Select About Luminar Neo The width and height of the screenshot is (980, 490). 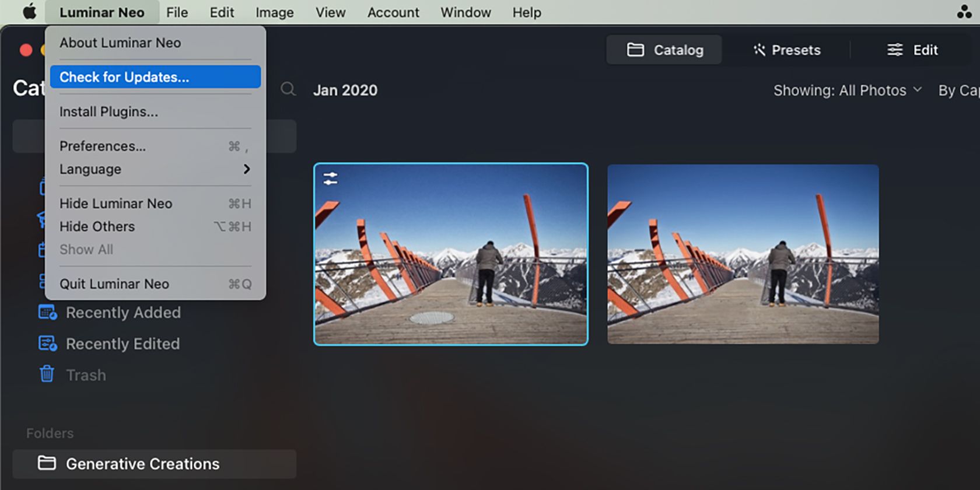coord(155,43)
